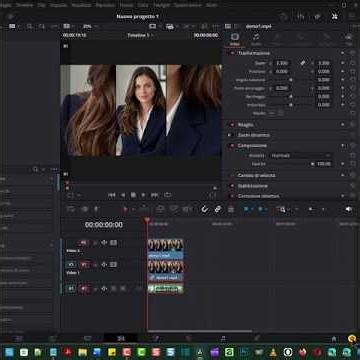Expand the Zoom dinamico section header

click(253, 135)
